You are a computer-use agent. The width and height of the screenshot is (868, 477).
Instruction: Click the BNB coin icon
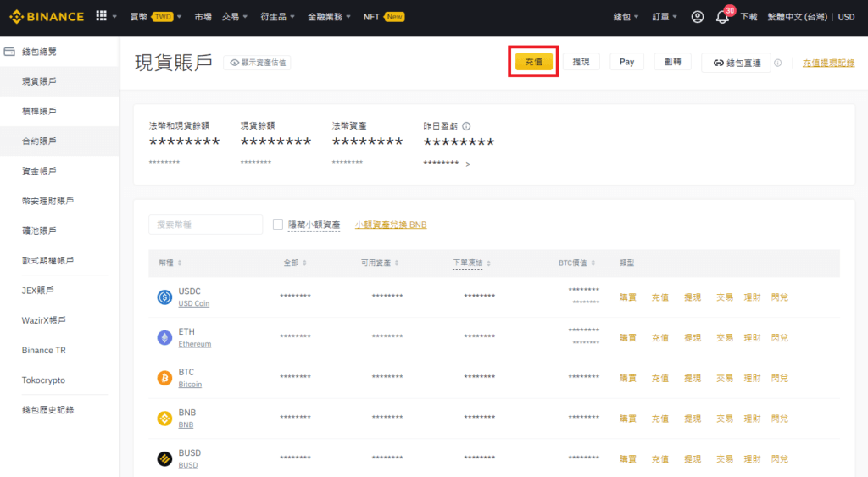(x=164, y=419)
